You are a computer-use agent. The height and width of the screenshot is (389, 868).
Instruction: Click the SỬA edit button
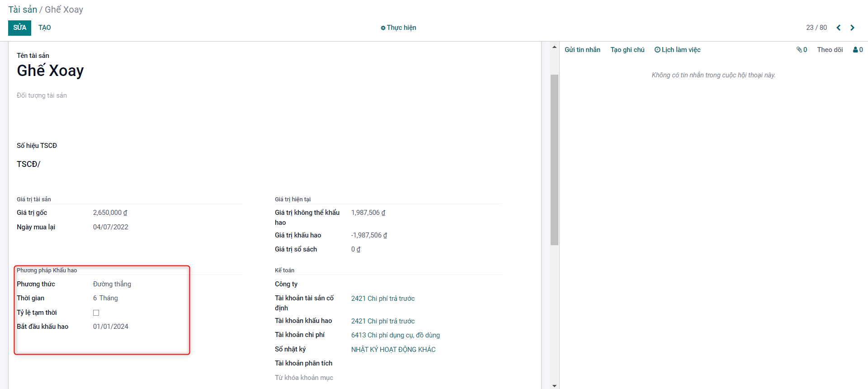(x=19, y=28)
